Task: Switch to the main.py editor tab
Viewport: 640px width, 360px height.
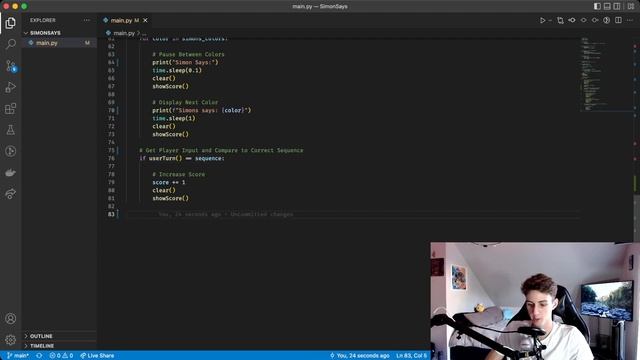Action: [124, 20]
